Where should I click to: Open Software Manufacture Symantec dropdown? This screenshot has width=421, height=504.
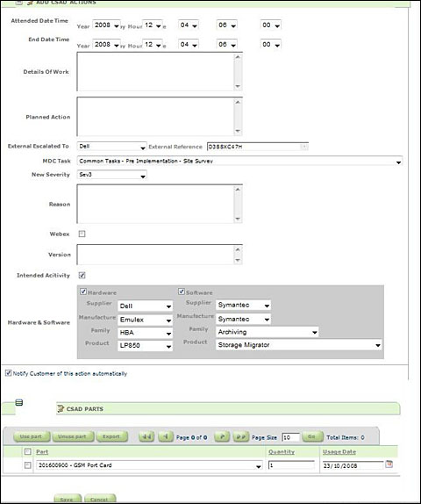coord(244,319)
